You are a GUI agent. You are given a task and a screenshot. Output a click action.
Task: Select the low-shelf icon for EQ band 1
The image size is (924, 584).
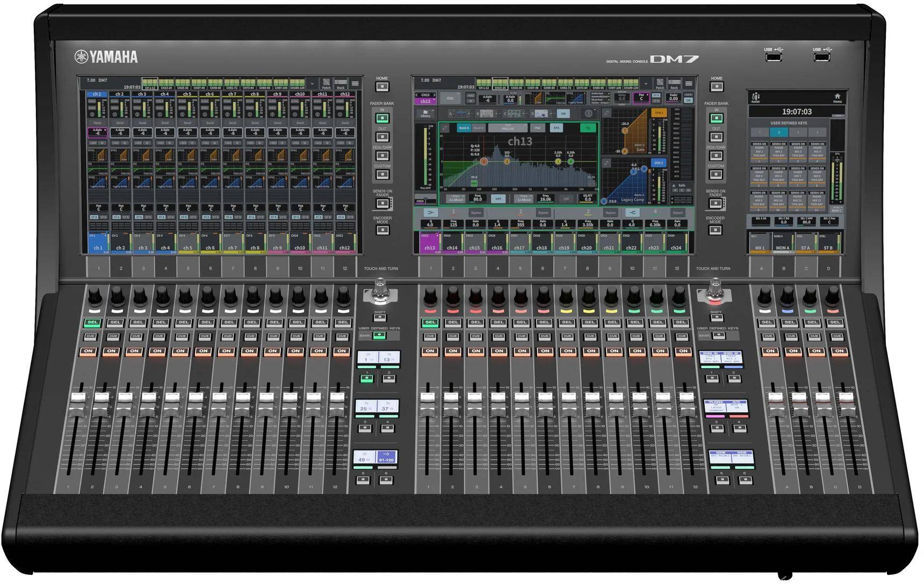coord(430,213)
